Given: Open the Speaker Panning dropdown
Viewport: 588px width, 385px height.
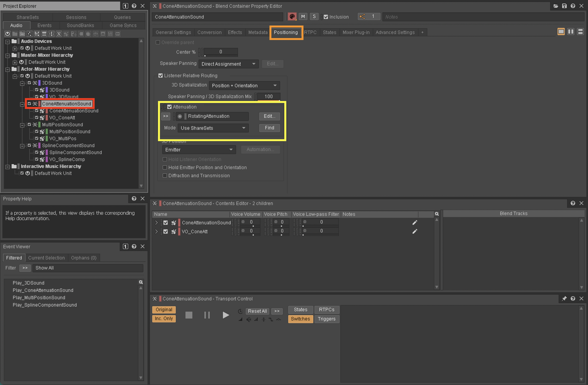Looking at the screenshot, I should click(228, 64).
